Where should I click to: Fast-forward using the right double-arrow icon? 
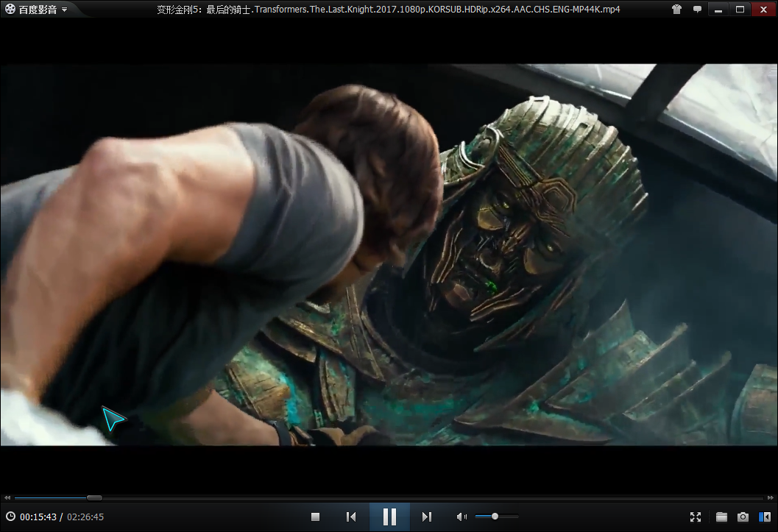tap(770, 497)
